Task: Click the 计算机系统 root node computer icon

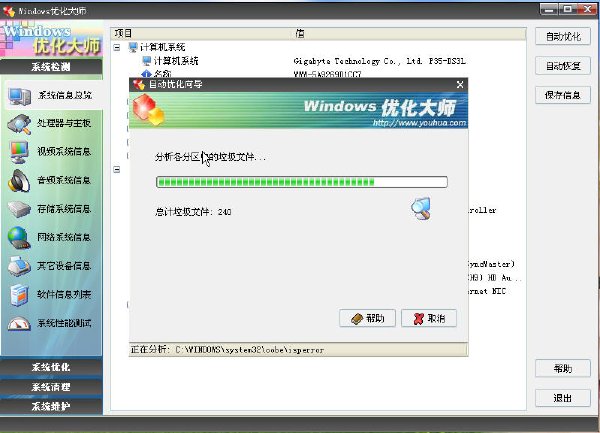Action: tap(133, 47)
